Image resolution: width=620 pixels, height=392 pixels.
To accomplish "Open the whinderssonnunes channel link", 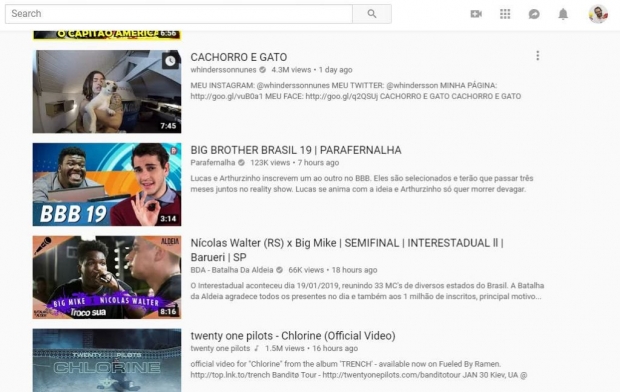I will (x=223, y=70).
